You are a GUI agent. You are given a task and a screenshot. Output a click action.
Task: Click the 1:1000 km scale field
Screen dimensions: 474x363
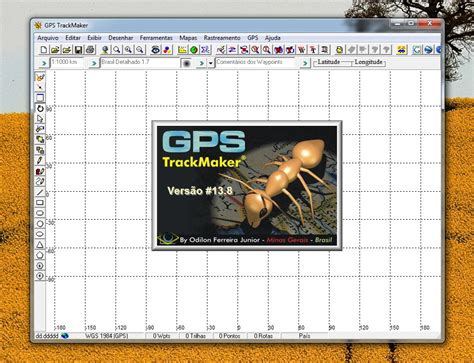tap(67, 62)
